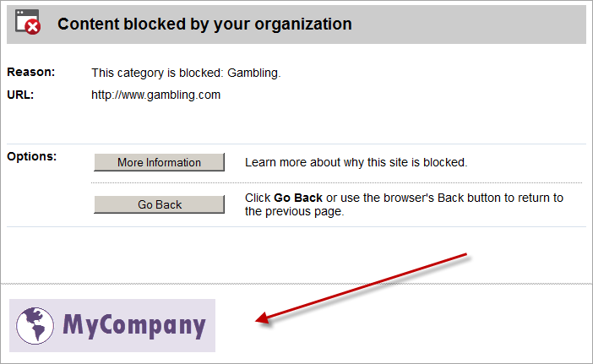The width and height of the screenshot is (593, 364).
Task: Click the 'This category is blocked: Gambling' text
Action: click(186, 73)
